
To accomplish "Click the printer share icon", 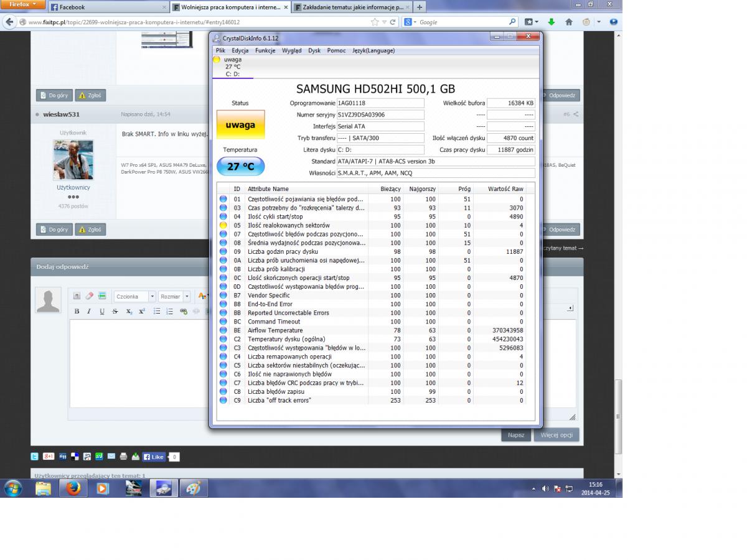I will (123, 457).
